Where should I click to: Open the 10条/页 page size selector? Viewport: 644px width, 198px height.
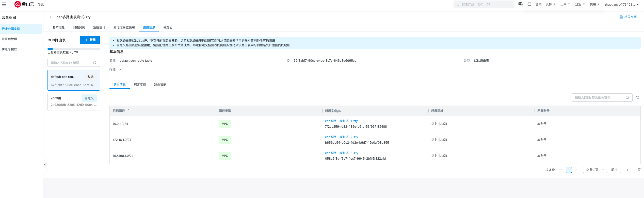[595, 170]
